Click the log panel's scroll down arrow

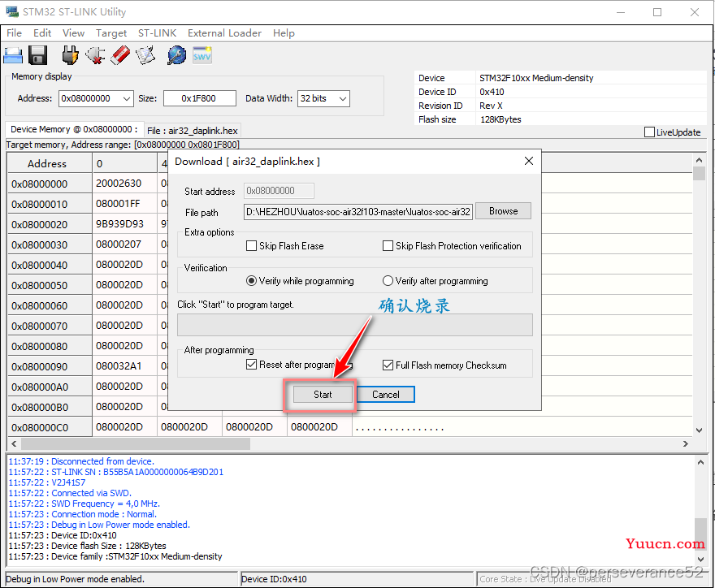click(700, 559)
